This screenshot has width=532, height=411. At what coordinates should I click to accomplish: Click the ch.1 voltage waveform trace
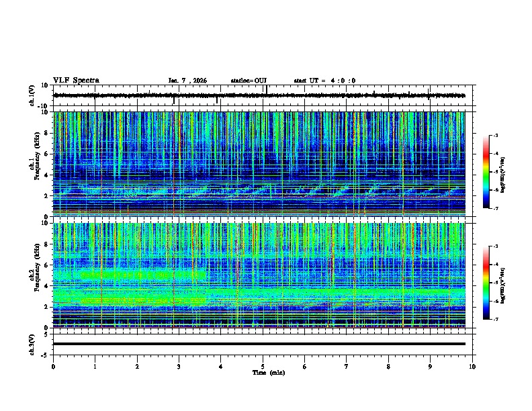[x=259, y=95]
